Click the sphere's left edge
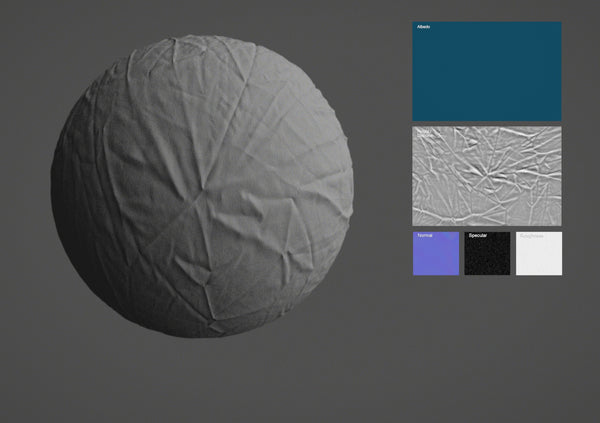 [54, 188]
